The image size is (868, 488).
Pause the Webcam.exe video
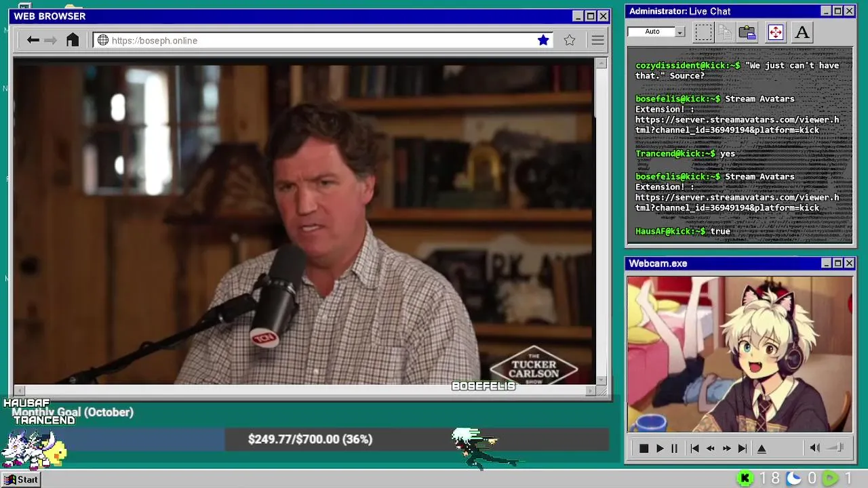674,448
